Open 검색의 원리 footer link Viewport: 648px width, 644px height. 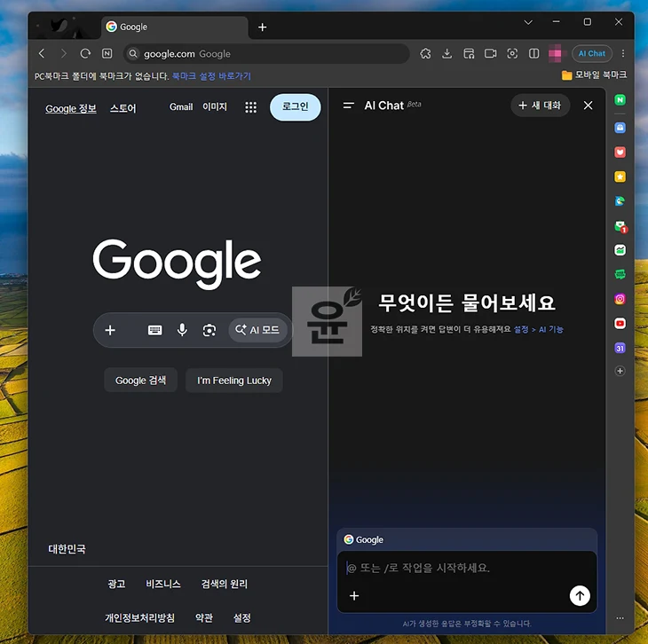point(224,584)
